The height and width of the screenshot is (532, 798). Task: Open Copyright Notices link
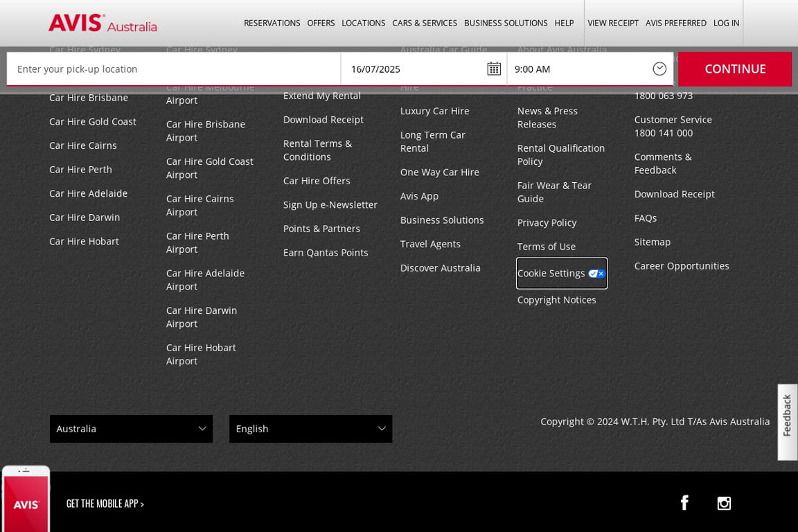pos(556,300)
